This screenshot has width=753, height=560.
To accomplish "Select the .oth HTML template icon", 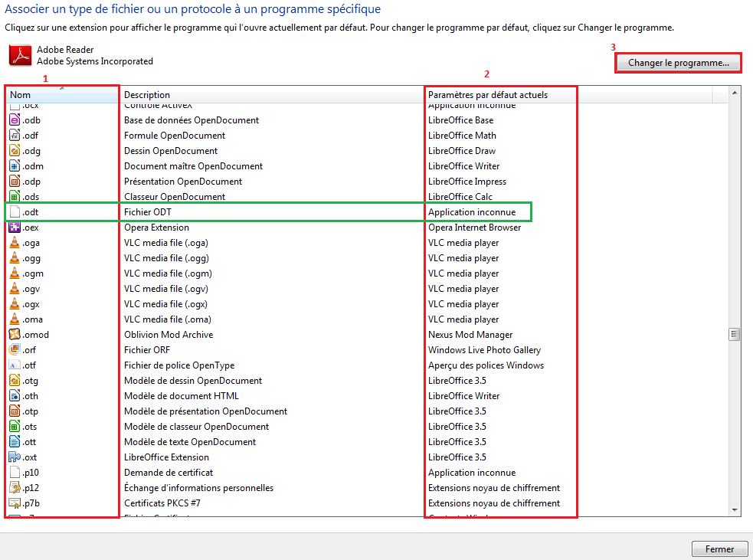I will (15, 396).
